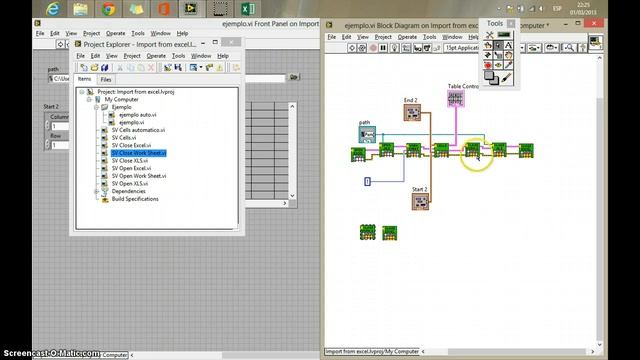Select the Scroll Window hand tool

(508, 55)
